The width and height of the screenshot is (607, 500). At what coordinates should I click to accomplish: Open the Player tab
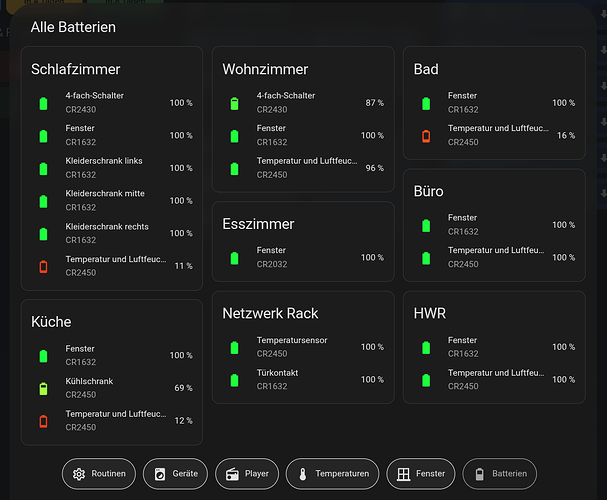pyautogui.click(x=247, y=474)
